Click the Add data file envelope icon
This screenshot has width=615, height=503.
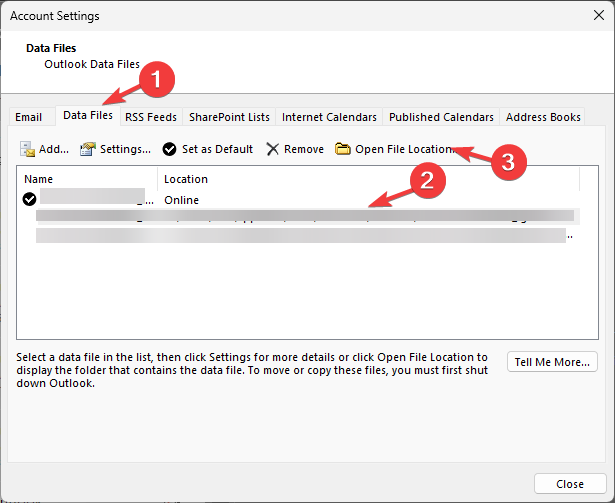coord(27,149)
